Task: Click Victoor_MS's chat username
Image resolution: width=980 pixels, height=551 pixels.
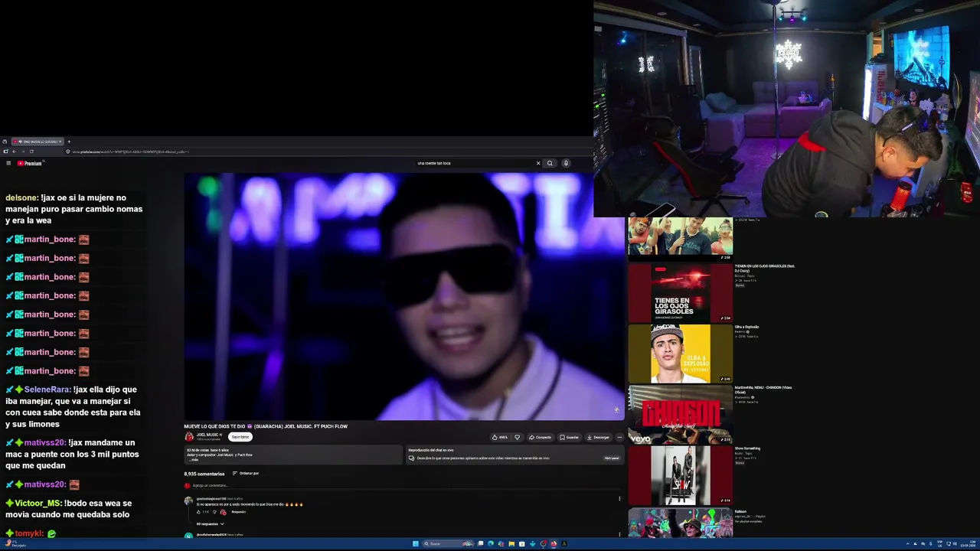Action: (38, 504)
